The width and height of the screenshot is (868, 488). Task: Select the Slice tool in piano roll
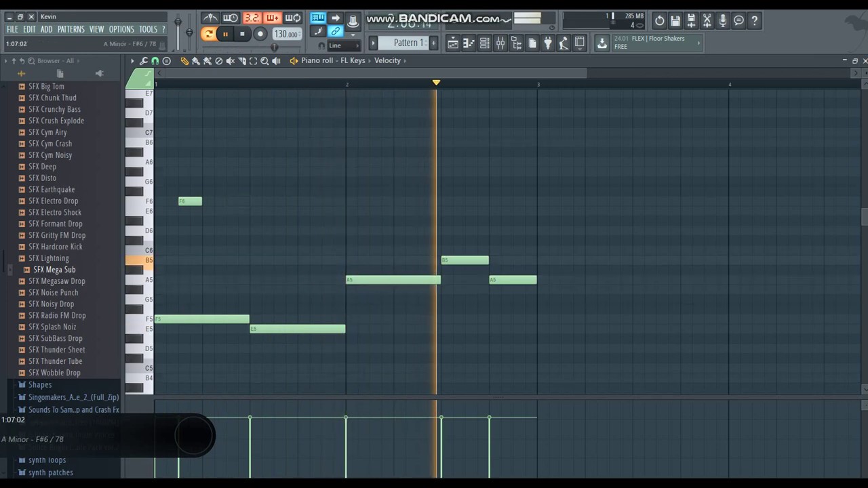pyautogui.click(x=242, y=61)
